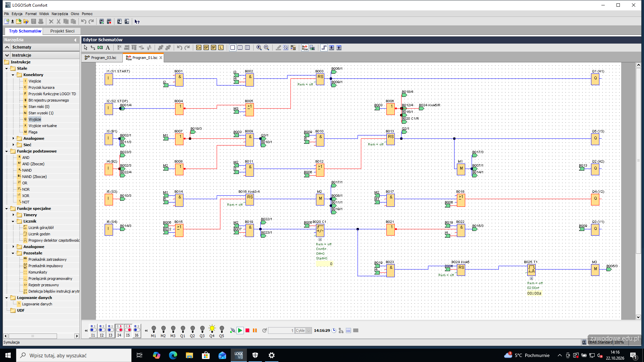Open the Cykle unit dropdown
Viewport: 644px width, 362px height.
click(x=303, y=330)
